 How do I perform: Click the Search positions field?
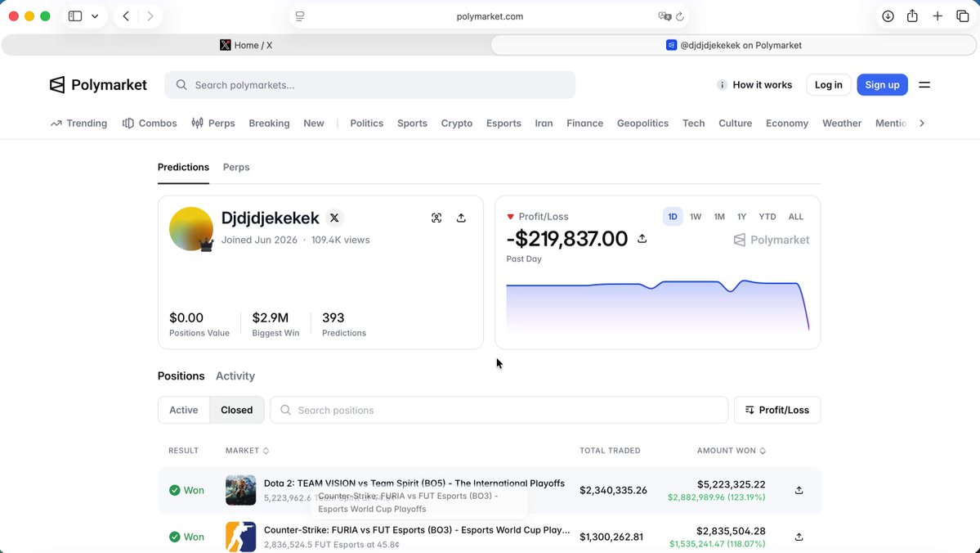(499, 411)
